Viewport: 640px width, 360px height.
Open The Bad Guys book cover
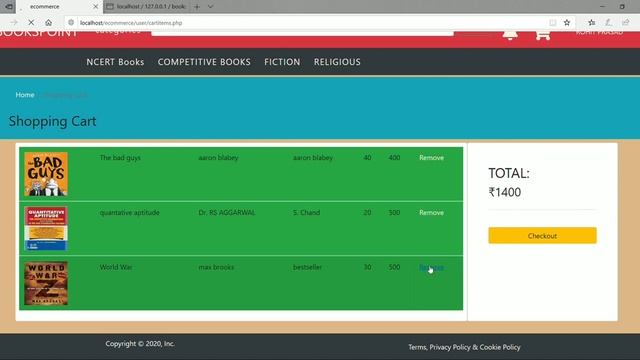click(46, 174)
